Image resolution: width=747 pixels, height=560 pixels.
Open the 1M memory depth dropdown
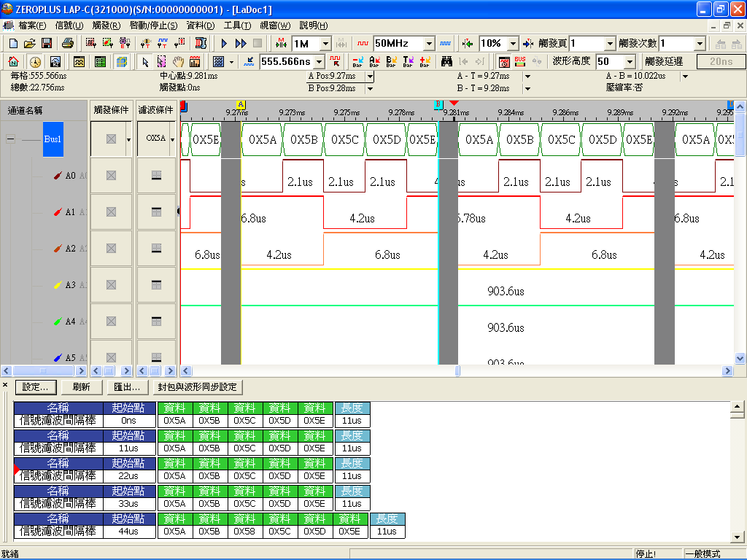click(325, 44)
